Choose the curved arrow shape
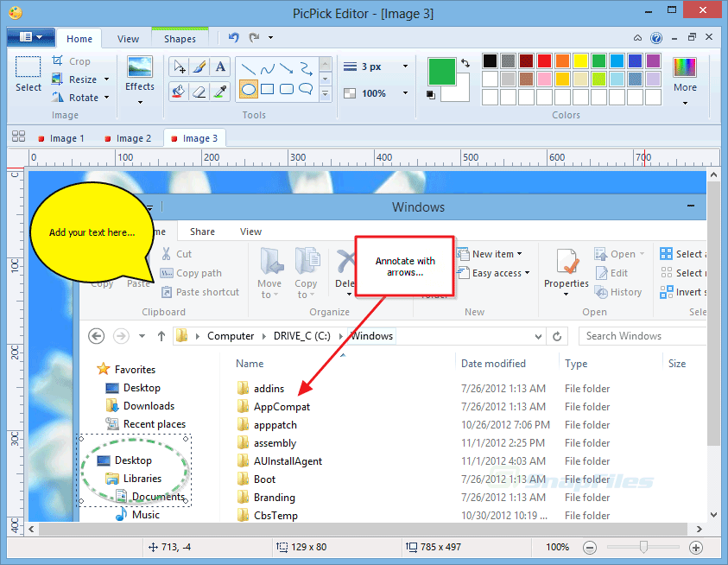 [x=306, y=69]
